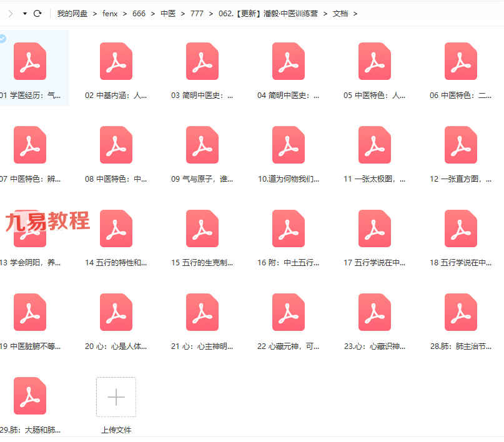Navigate to 062.【更新】潘毅·中医训练营 breadcrumb

point(268,14)
